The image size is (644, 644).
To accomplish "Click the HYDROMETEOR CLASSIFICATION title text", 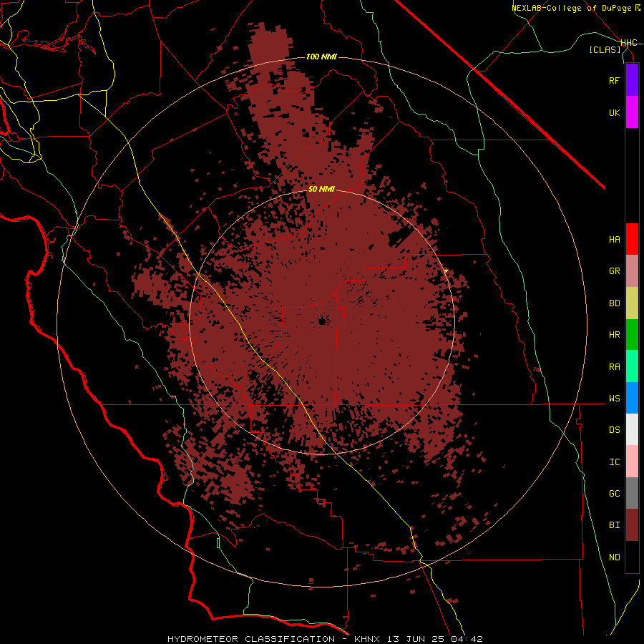I will coord(251,639).
